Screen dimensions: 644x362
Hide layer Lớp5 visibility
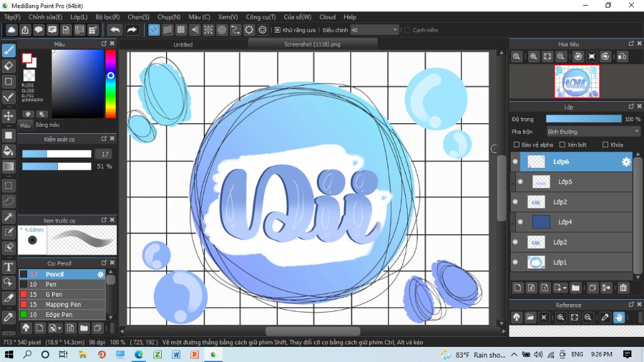click(520, 182)
